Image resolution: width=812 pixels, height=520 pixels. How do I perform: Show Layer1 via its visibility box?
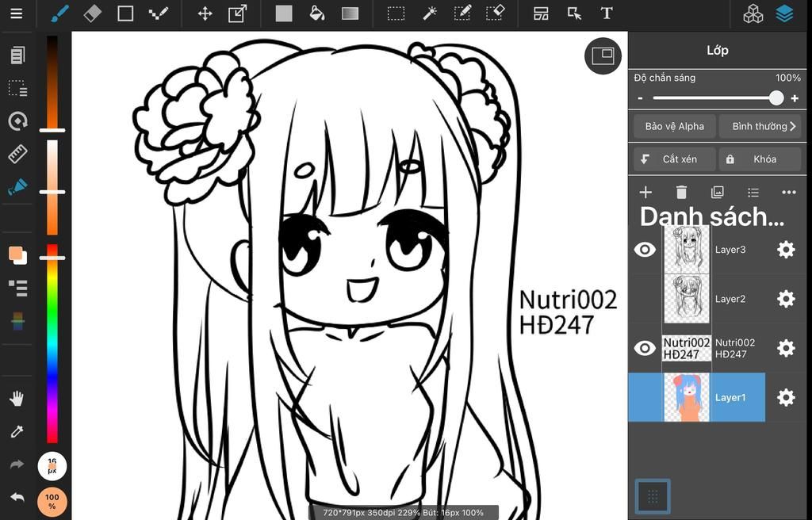pyautogui.click(x=645, y=397)
